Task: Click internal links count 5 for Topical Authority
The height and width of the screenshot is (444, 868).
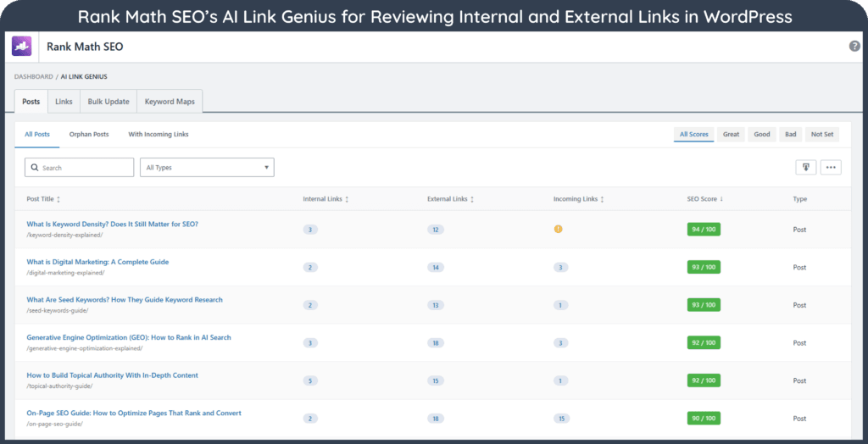Action: (x=310, y=381)
